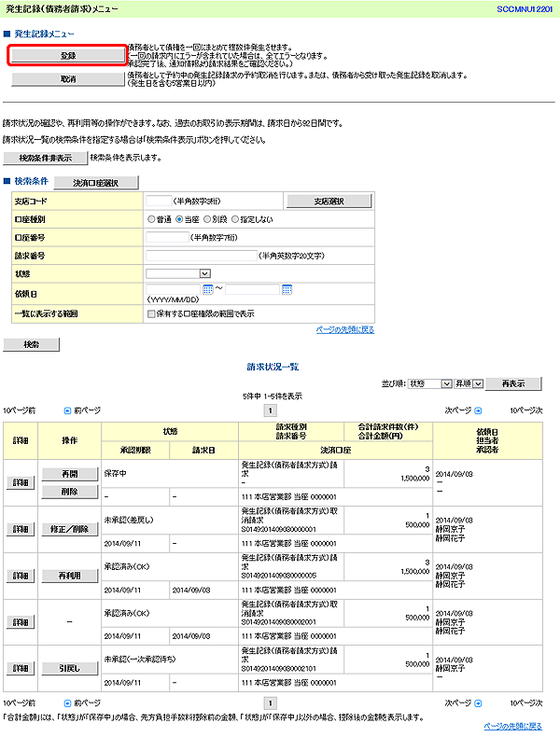This screenshot has width=560, height=737.
Task: Click 保存中 status text
Action: pos(115,474)
